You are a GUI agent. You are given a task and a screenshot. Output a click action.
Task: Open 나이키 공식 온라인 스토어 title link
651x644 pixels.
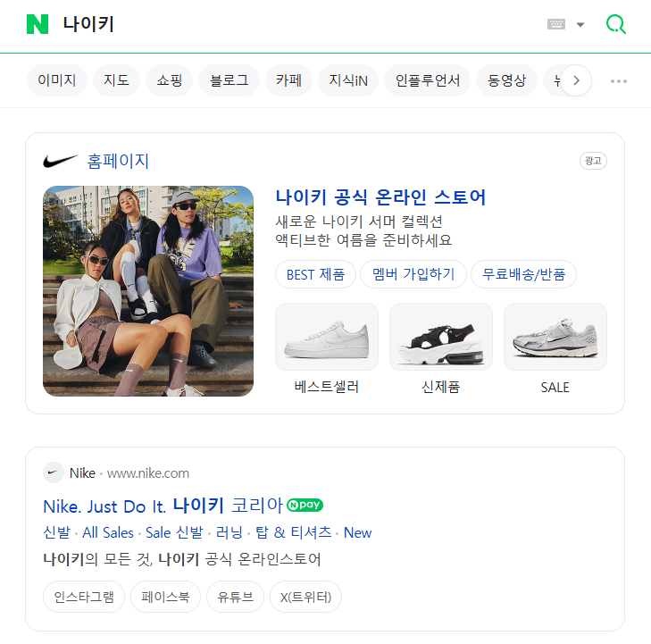(x=380, y=197)
